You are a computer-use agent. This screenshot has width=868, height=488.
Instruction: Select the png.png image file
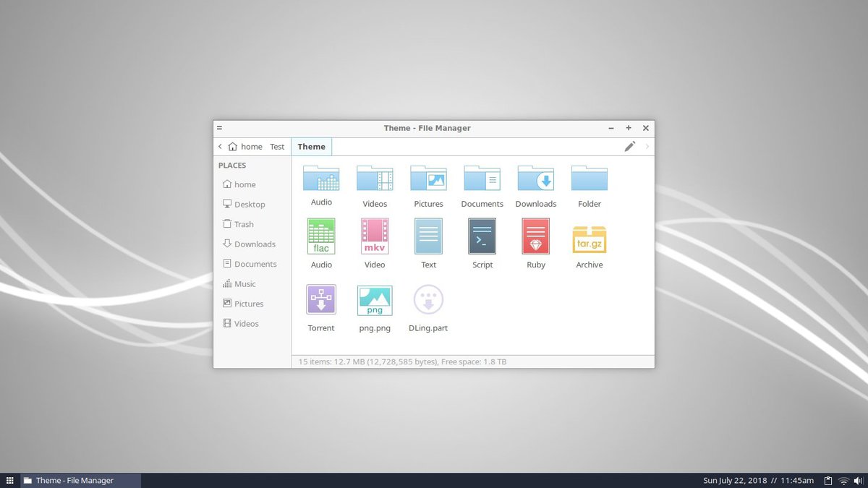(375, 300)
